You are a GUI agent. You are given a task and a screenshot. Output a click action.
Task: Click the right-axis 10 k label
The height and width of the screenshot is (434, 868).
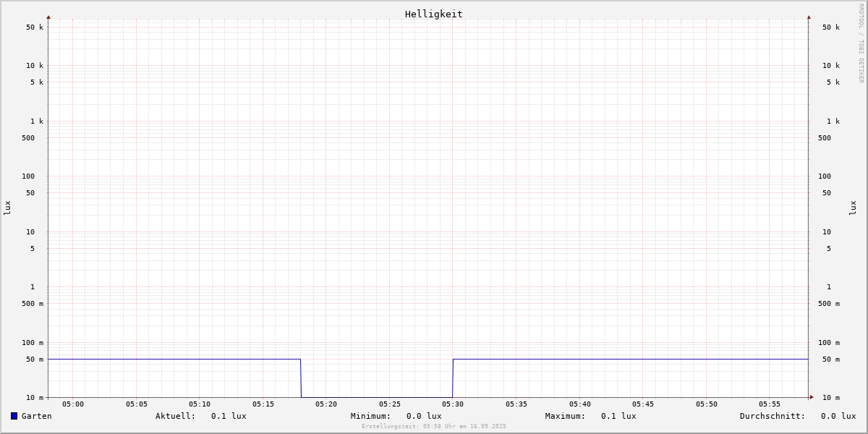pyautogui.click(x=831, y=66)
